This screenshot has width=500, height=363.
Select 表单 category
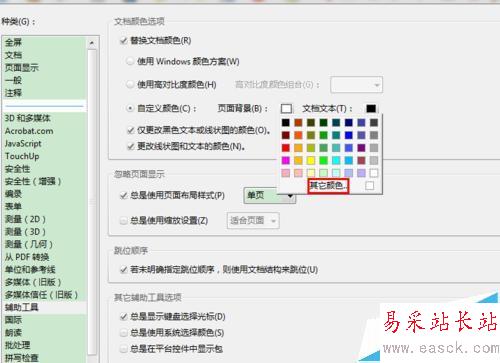coord(13,207)
